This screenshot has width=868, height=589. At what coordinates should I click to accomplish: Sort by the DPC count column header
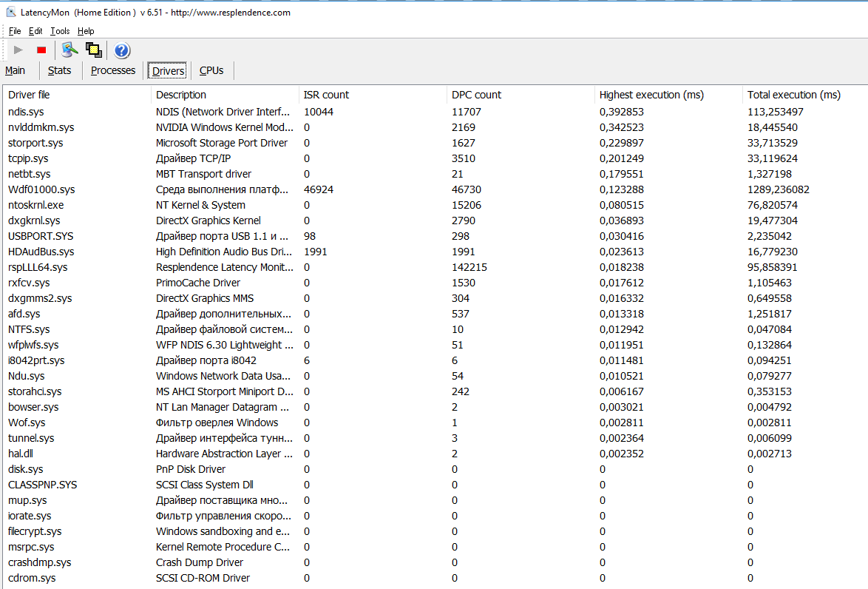point(520,95)
